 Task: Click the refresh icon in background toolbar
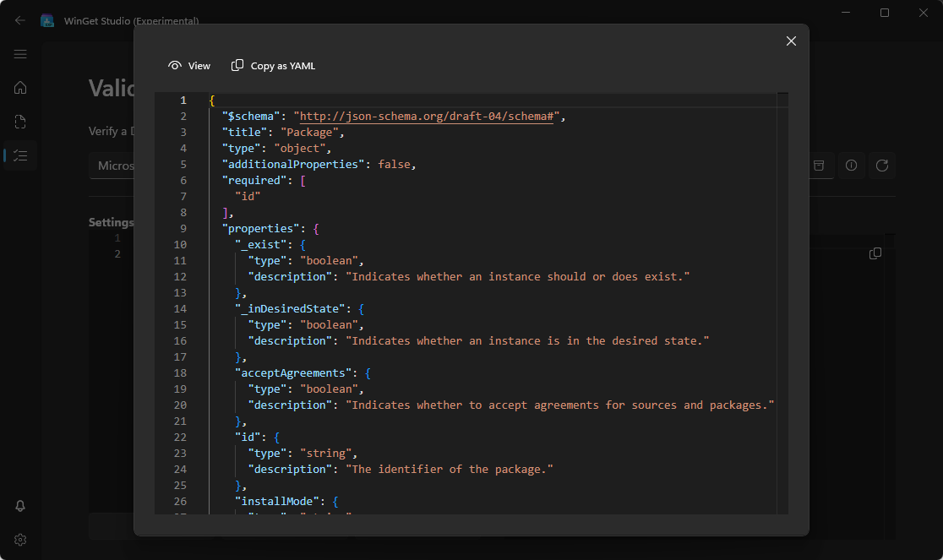[881, 166]
